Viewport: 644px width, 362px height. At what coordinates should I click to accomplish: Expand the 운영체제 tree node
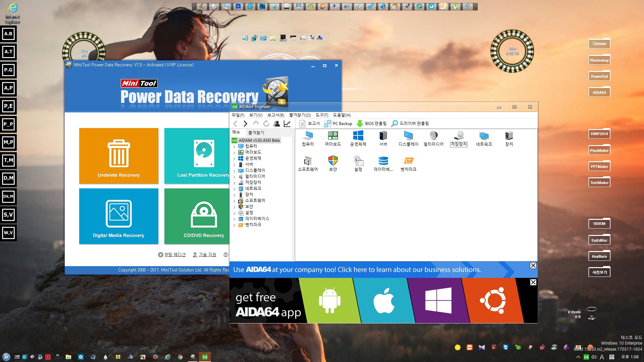pos(234,159)
